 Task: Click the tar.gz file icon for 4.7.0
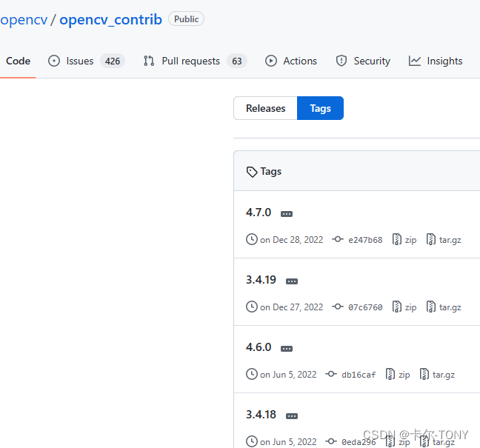tap(430, 239)
